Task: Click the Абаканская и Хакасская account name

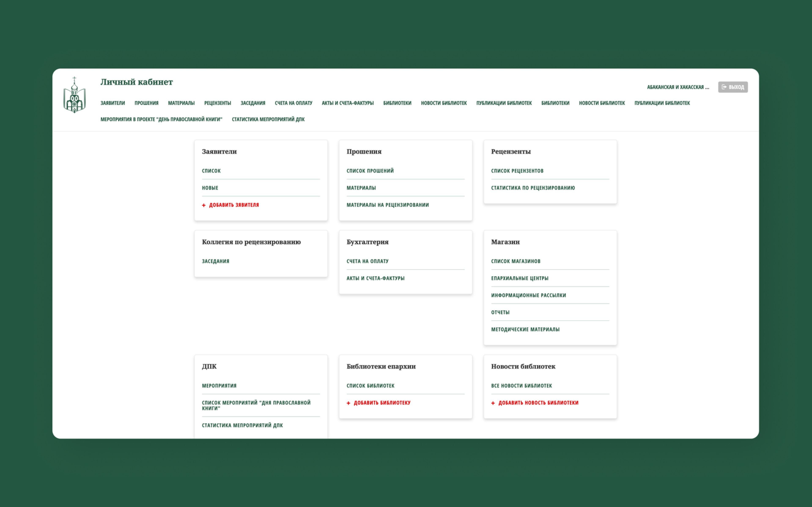Action: click(678, 87)
